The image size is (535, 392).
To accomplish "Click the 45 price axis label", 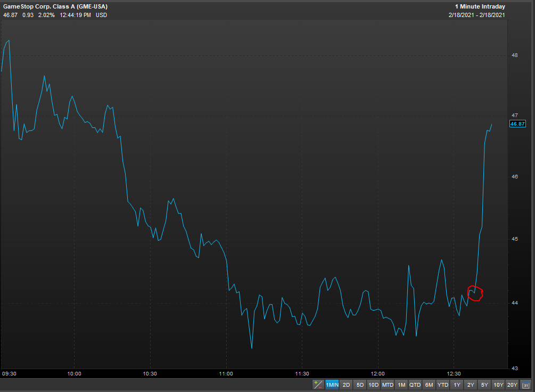I will pyautogui.click(x=515, y=239).
